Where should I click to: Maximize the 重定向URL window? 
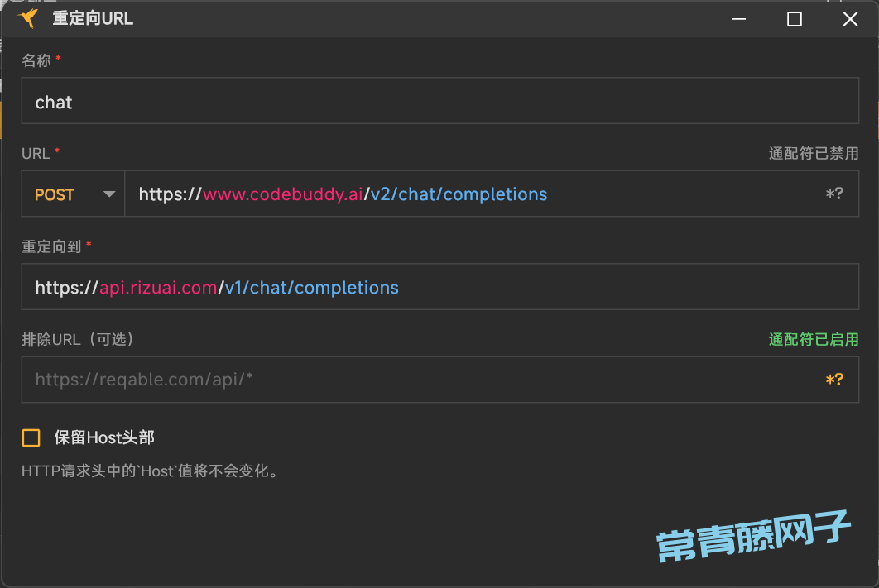(x=794, y=19)
